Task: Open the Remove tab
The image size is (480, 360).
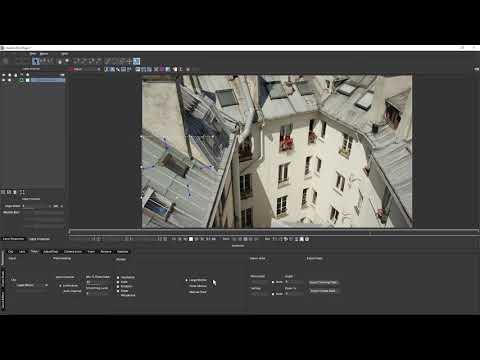Action: [106, 252]
